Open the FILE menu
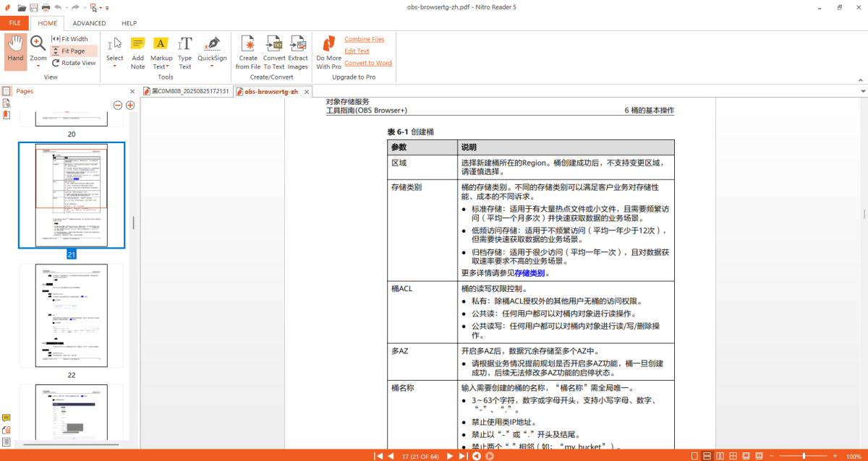Screen dimensions: 868x461 pos(14,23)
